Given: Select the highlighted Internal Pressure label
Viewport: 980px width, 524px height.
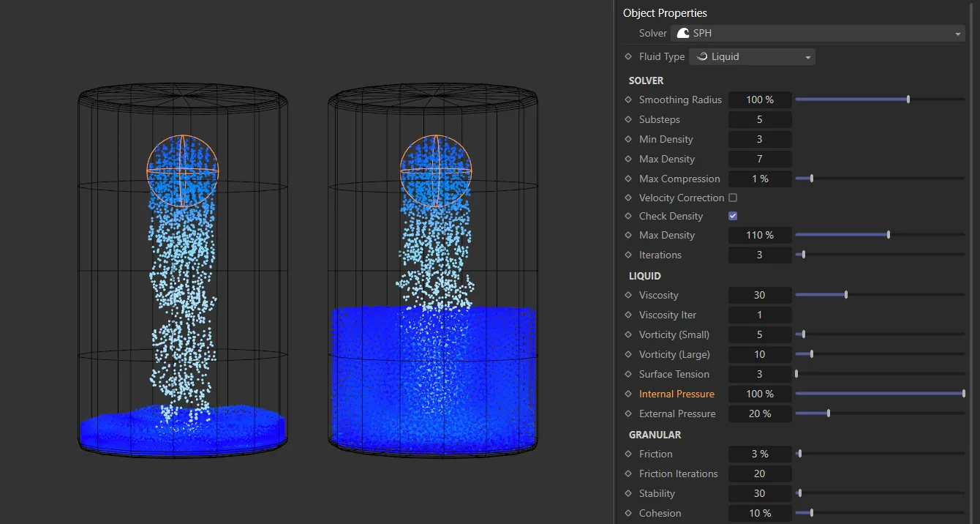Looking at the screenshot, I should coord(676,394).
